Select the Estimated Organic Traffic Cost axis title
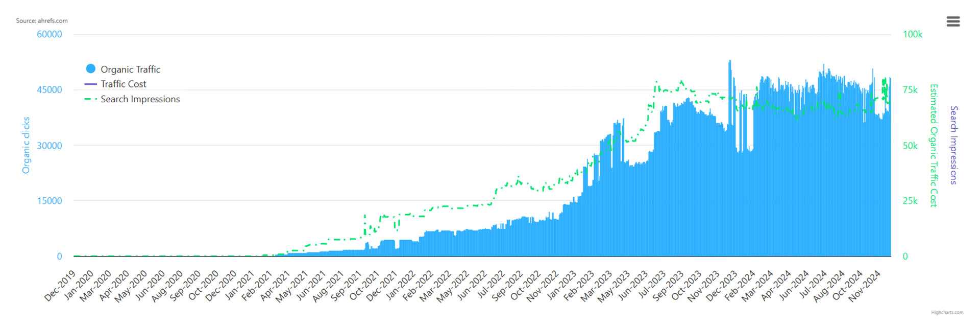The width and height of the screenshot is (980, 326). pos(934,145)
